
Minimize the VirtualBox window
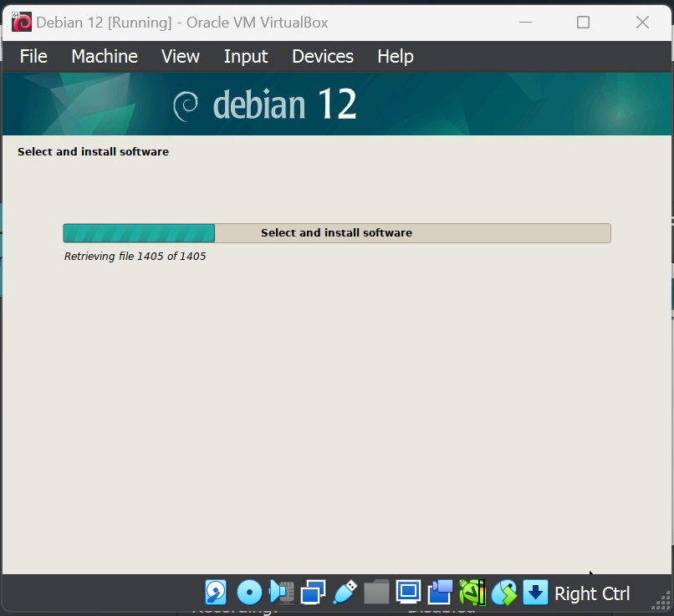(x=525, y=23)
